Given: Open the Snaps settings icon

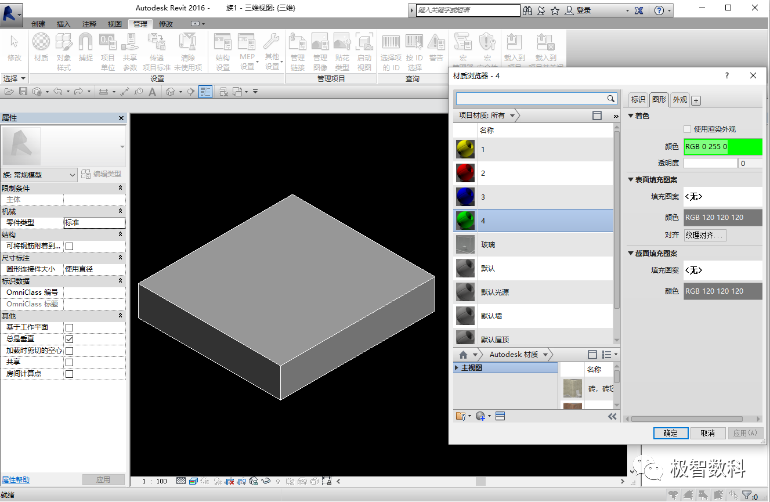Looking at the screenshot, I should point(85,43).
